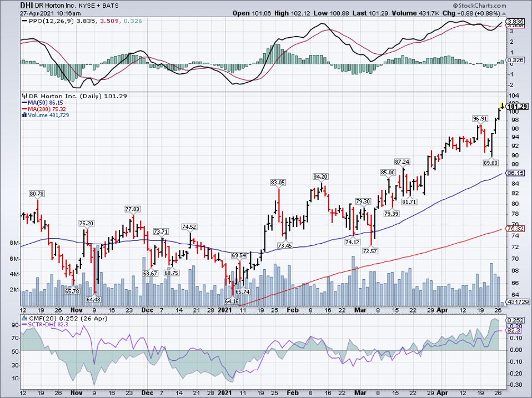Click the 75.32 MA(200) tag on right axis

[516, 229]
